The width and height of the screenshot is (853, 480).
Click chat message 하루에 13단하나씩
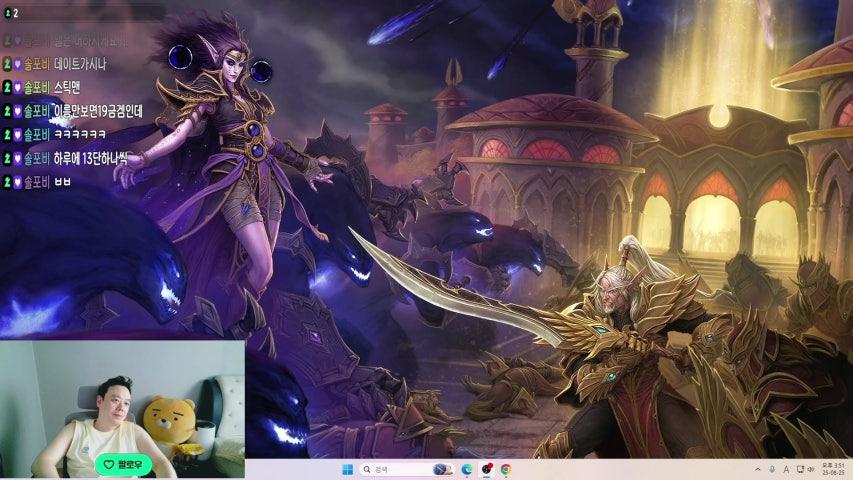pyautogui.click(x=91, y=158)
